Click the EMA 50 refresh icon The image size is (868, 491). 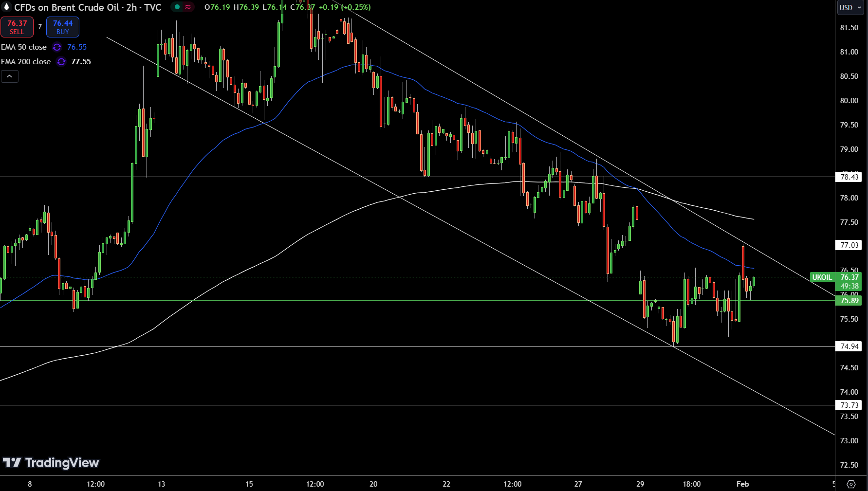(x=57, y=47)
